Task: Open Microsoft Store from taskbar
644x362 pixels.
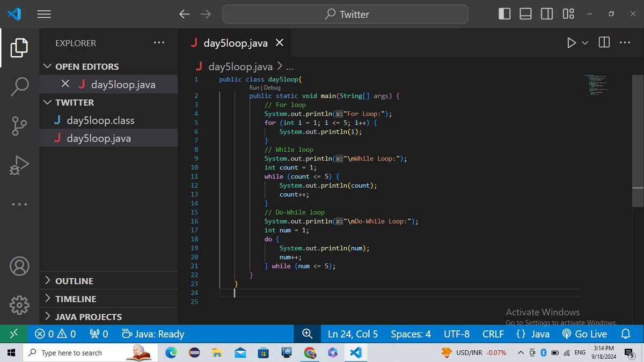Action: click(x=263, y=352)
